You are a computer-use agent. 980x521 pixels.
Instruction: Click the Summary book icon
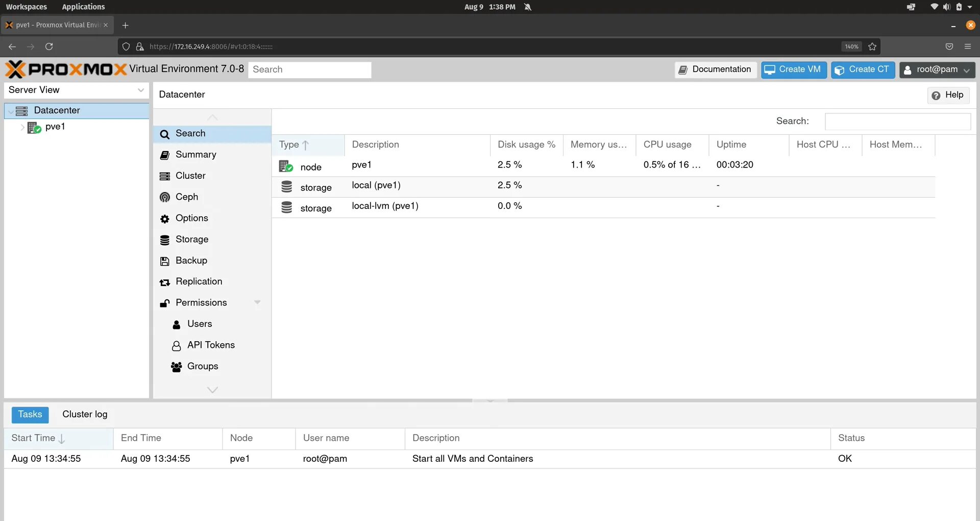click(x=164, y=155)
